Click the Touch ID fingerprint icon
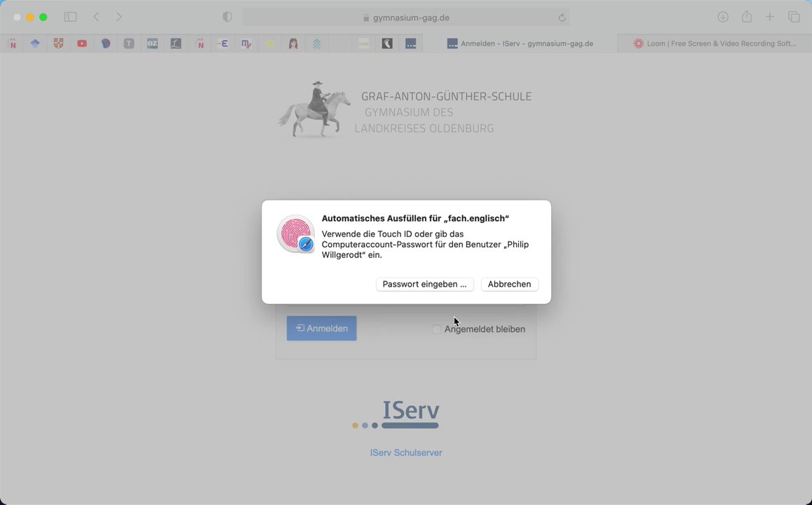Viewport: 812px width, 505px height. tap(296, 234)
